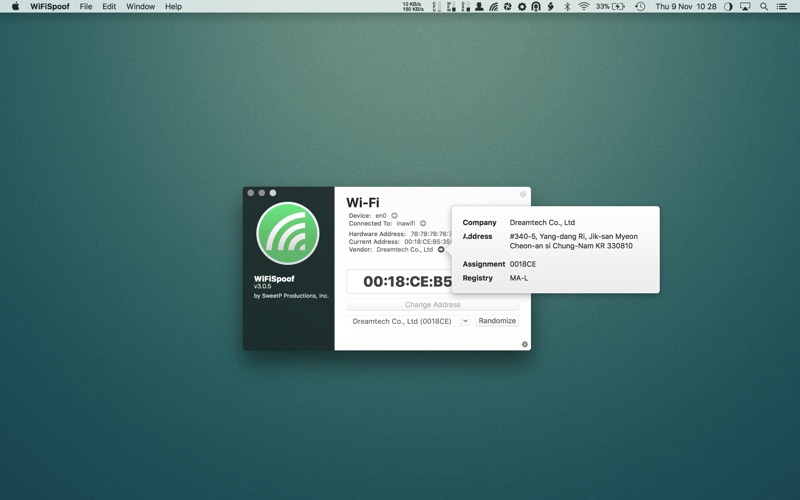Click the Change Address button
The width and height of the screenshot is (800, 500).
(x=433, y=305)
